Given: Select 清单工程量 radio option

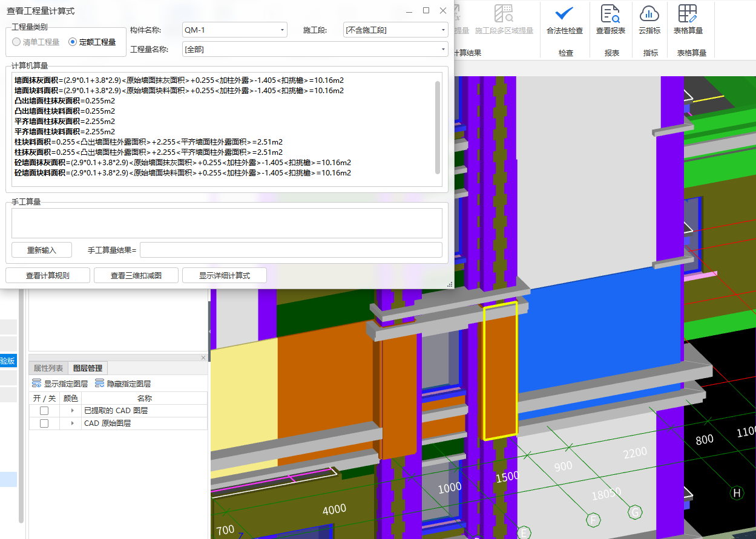Looking at the screenshot, I should coord(36,42).
